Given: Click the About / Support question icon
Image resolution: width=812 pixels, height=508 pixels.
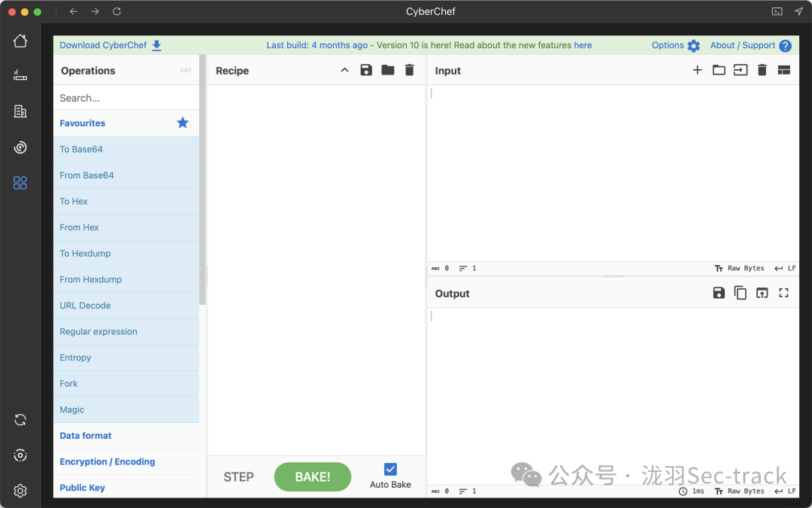Looking at the screenshot, I should (786, 46).
